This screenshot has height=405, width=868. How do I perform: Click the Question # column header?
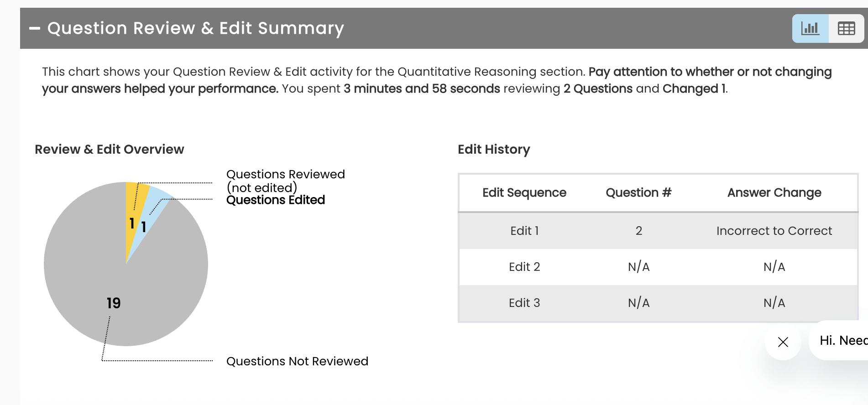click(x=638, y=193)
